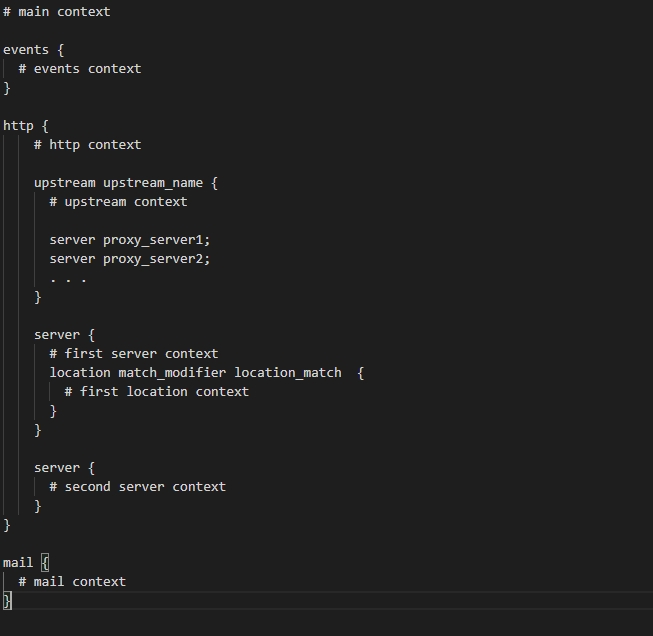Click the "# main context" comment line

coord(57,12)
